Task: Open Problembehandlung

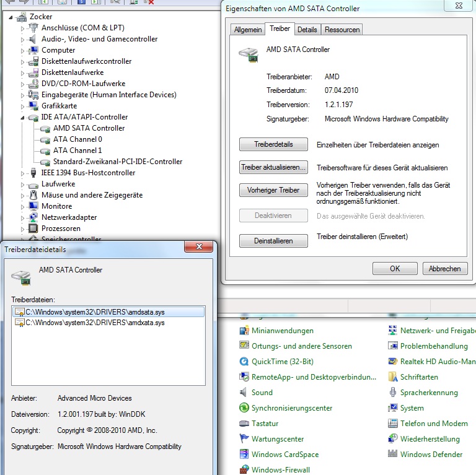Action: click(x=434, y=346)
